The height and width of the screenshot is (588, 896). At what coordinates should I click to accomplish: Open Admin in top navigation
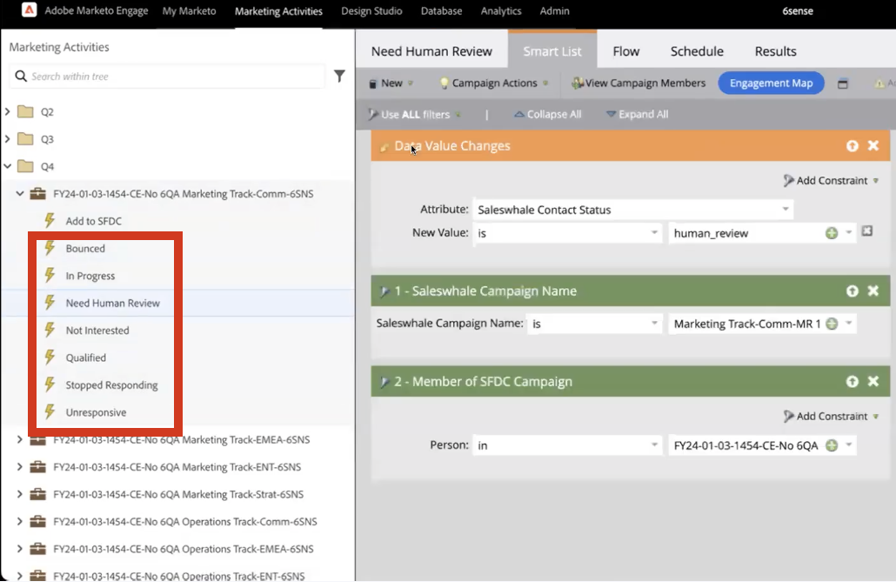click(x=554, y=10)
